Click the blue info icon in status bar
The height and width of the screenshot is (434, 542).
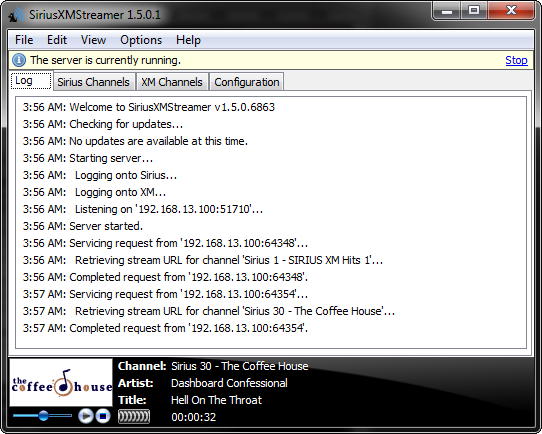(x=19, y=60)
